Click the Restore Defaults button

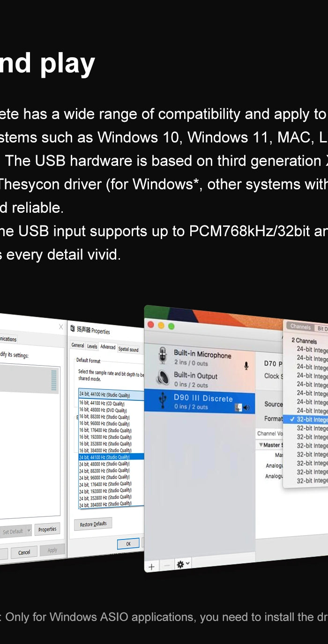tap(93, 524)
